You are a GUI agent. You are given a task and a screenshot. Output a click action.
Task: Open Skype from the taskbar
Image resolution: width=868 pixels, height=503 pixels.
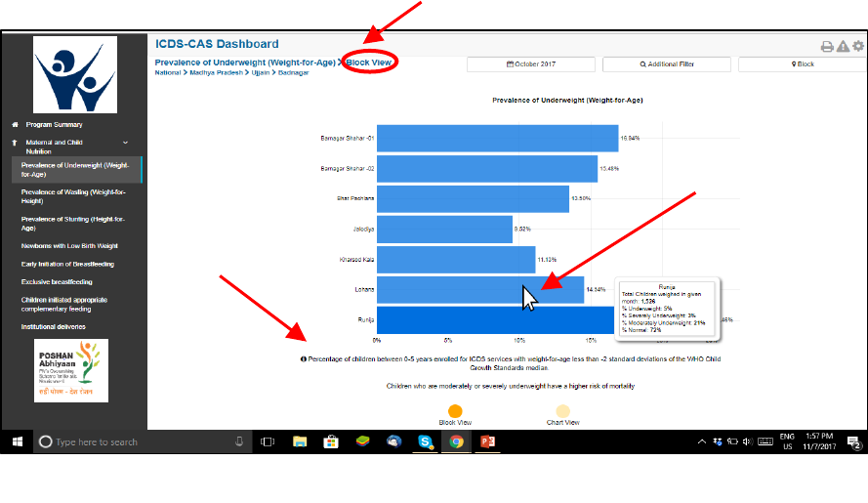click(425, 441)
